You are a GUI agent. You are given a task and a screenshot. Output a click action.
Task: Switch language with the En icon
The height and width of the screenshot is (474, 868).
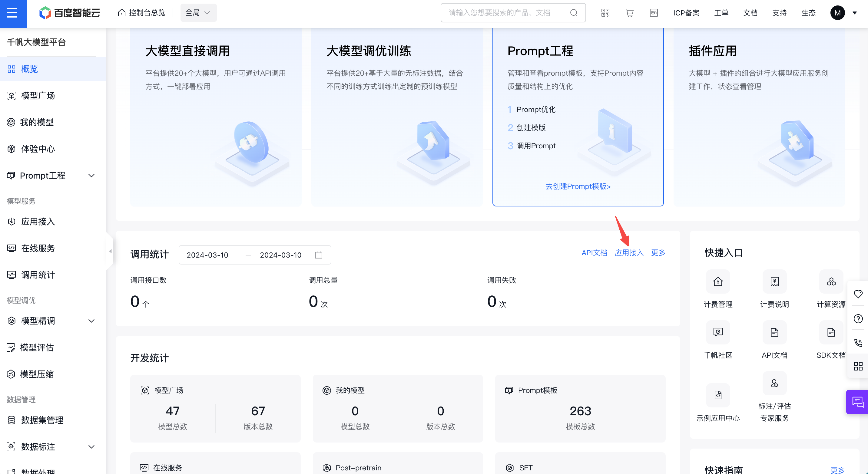pyautogui.click(x=653, y=13)
